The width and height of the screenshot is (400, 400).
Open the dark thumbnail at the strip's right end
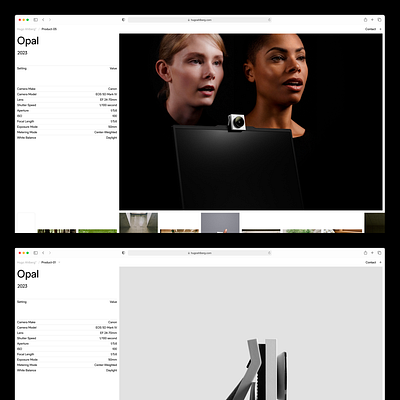point(375,223)
